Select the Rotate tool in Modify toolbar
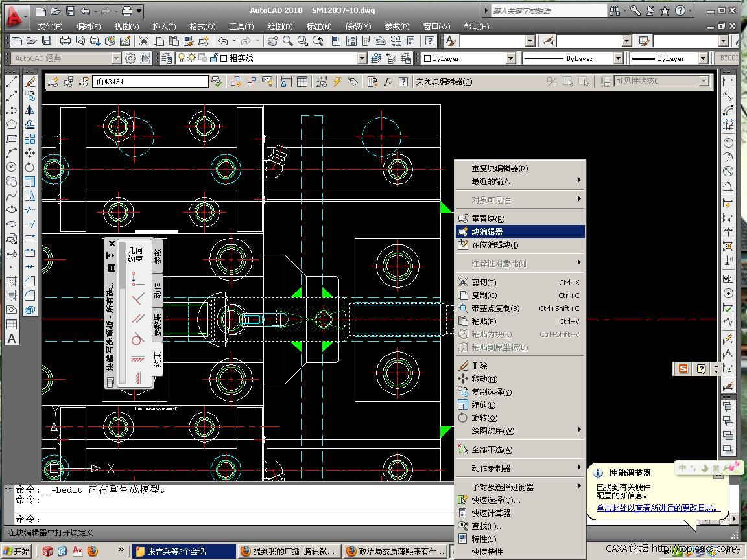Viewport: 747px width, 560px height. (x=30, y=167)
